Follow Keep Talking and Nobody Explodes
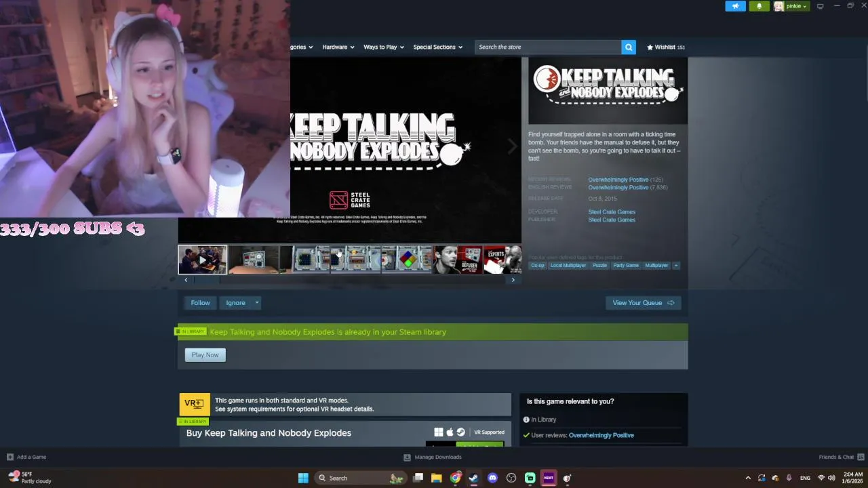868x488 pixels. (200, 303)
